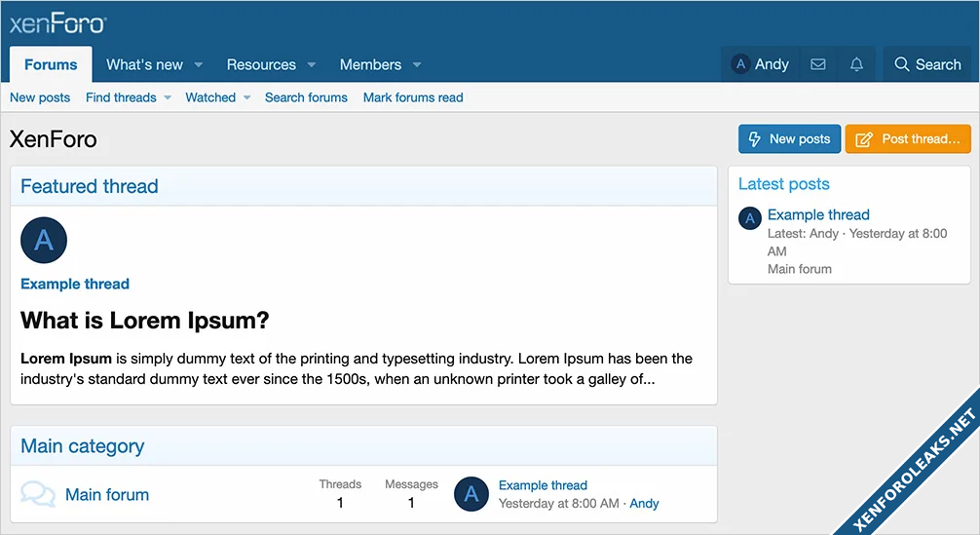Click the blue New posts button
The height and width of the screenshot is (535, 980).
click(789, 139)
